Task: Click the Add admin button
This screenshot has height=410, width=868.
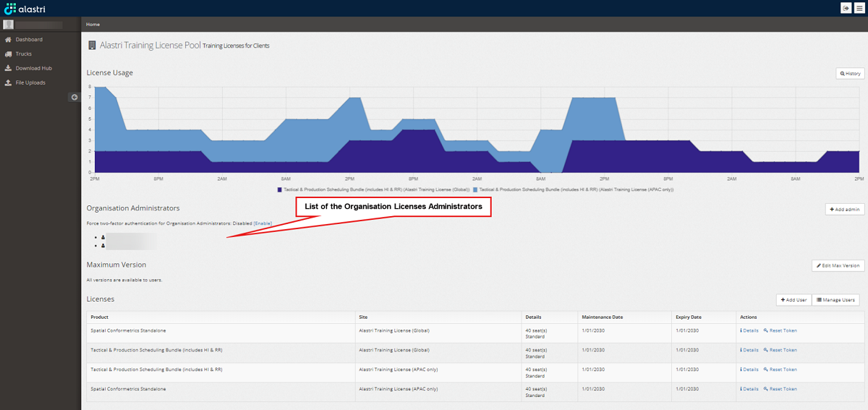Action: pos(845,209)
